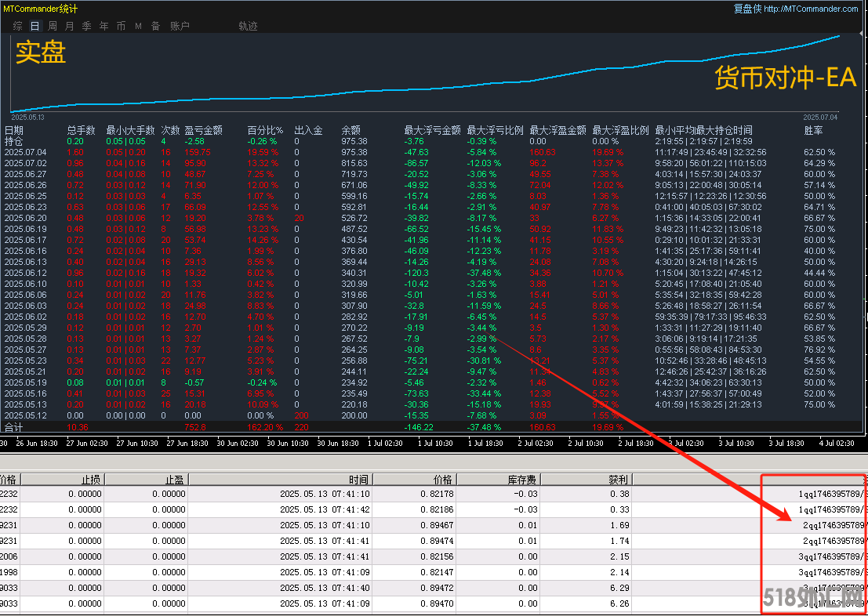
Task: Open the 币 currency tab
Action: pos(121,26)
